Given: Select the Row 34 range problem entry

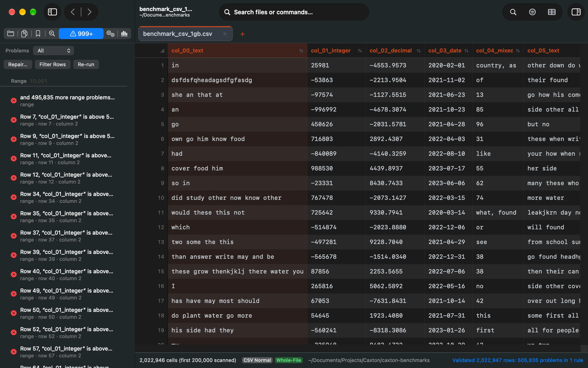Looking at the screenshot, I should [x=64, y=197].
